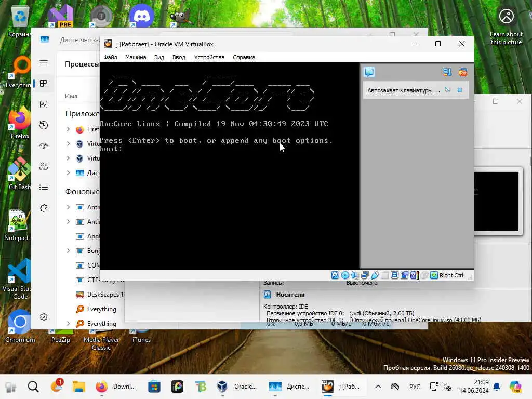The width and height of the screenshot is (532, 399).
Task: Expand the second VirtualBox process row in Task Manager
Action: tap(68, 158)
